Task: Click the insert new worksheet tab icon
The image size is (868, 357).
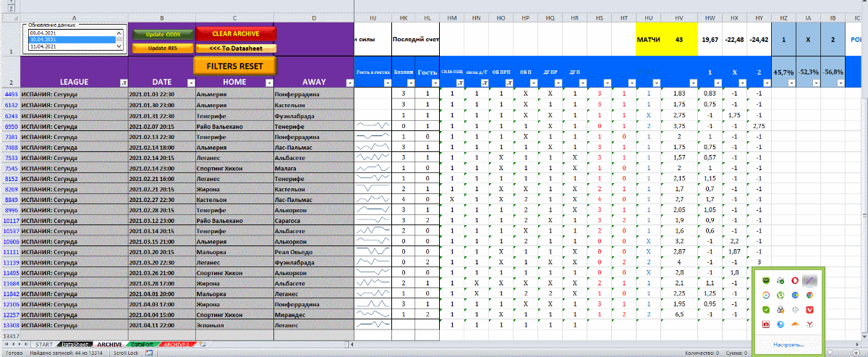Action: pyautogui.click(x=203, y=345)
